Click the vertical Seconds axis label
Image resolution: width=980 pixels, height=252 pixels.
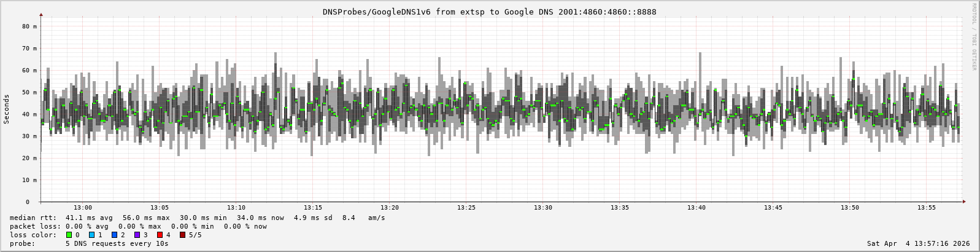tap(7, 109)
